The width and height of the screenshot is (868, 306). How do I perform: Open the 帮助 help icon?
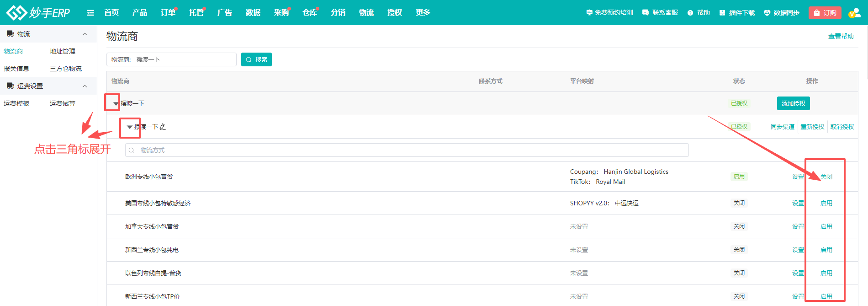[690, 13]
